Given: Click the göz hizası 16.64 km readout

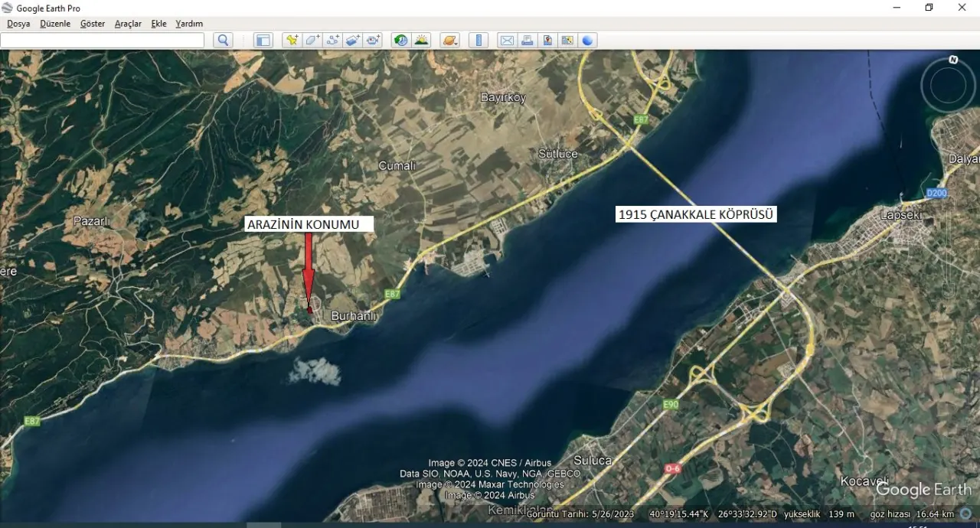Looking at the screenshot, I should (x=912, y=514).
